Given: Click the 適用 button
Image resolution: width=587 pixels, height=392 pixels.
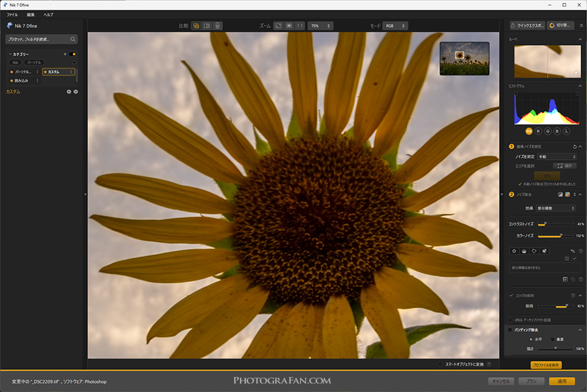Looking at the screenshot, I should [562, 381].
